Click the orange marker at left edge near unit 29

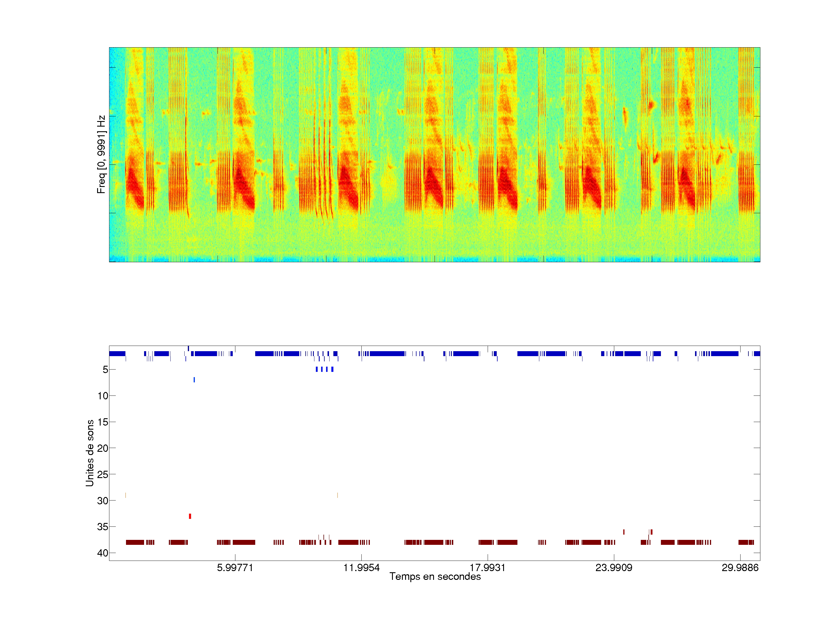pos(126,495)
